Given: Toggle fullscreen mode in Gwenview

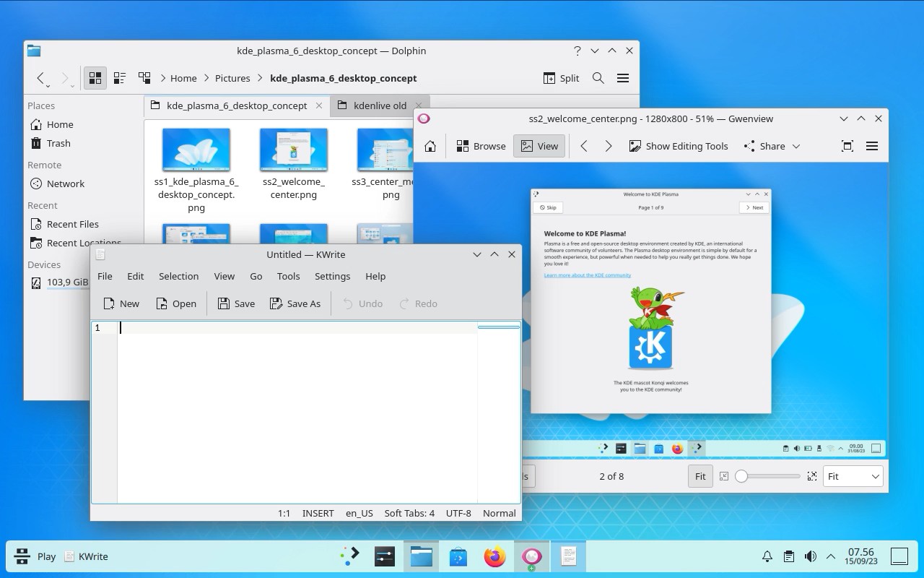Looking at the screenshot, I should [x=847, y=146].
